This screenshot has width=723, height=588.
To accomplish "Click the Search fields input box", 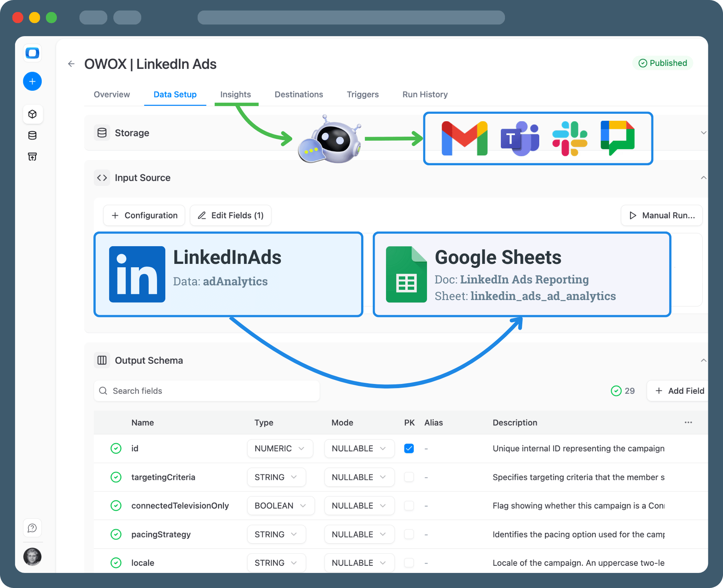I will pyautogui.click(x=207, y=391).
